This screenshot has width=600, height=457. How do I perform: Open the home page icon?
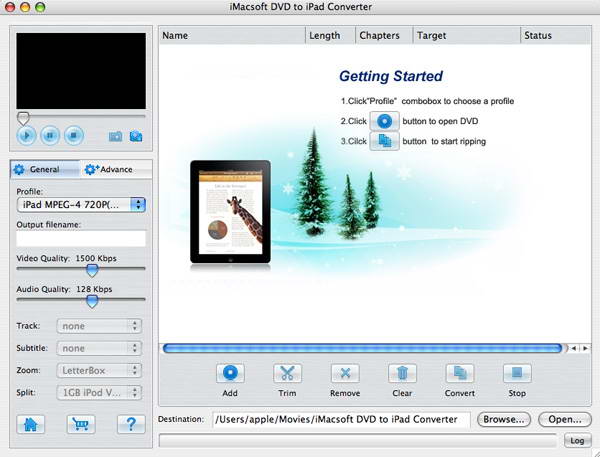(x=31, y=423)
